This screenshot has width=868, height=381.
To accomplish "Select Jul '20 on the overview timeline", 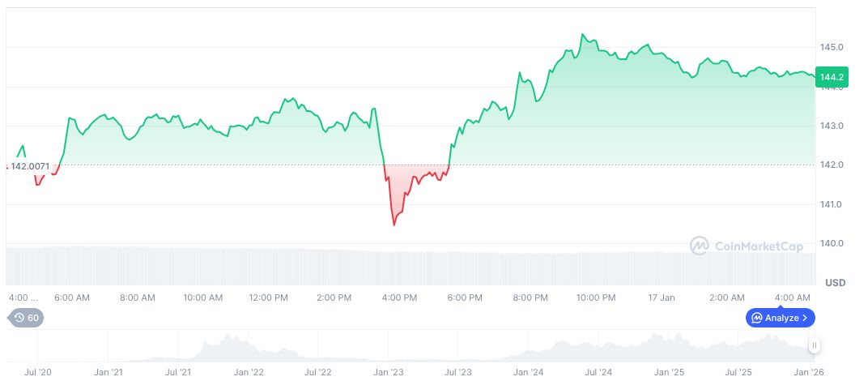I will (x=38, y=372).
